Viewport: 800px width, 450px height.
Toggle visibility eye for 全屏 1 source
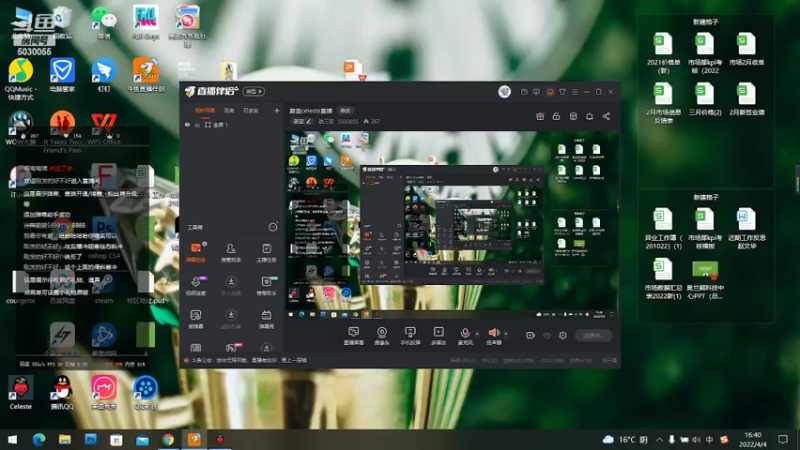click(187, 124)
